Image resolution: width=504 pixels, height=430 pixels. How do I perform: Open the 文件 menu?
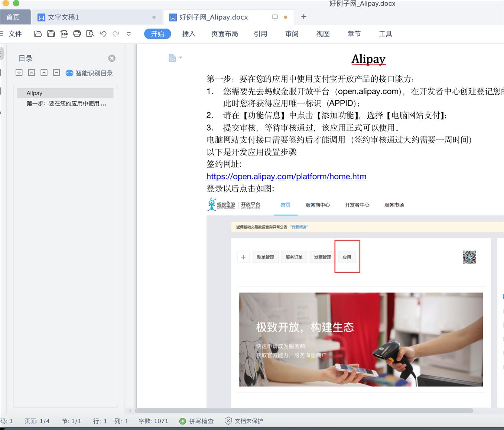click(15, 34)
